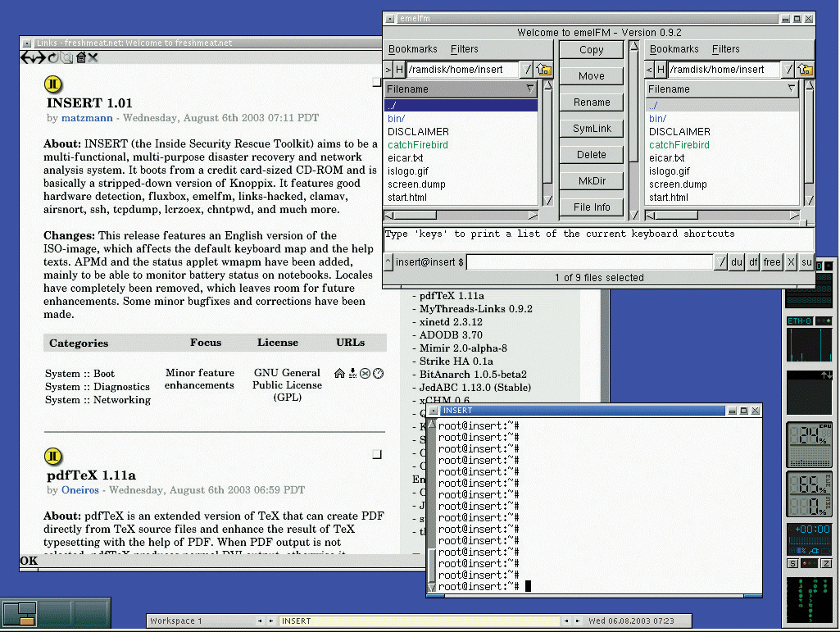Click the last round URL icon for INSERT

[x=379, y=373]
